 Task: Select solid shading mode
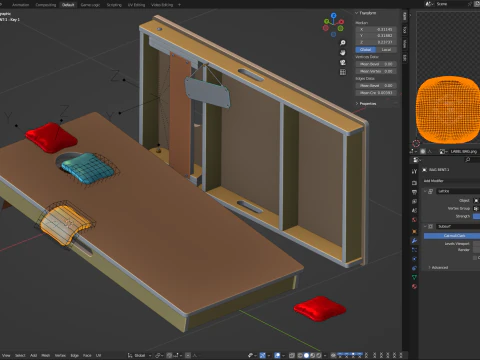(306, 355)
